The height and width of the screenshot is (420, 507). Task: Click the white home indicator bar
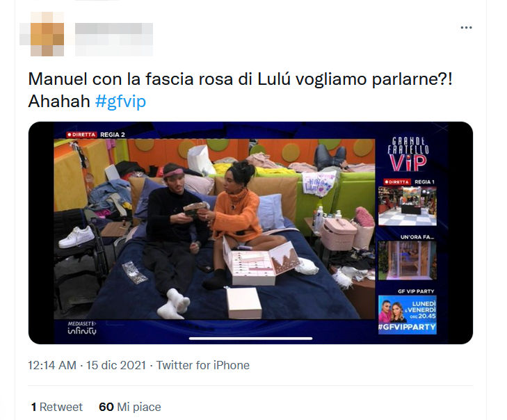[x=250, y=339]
